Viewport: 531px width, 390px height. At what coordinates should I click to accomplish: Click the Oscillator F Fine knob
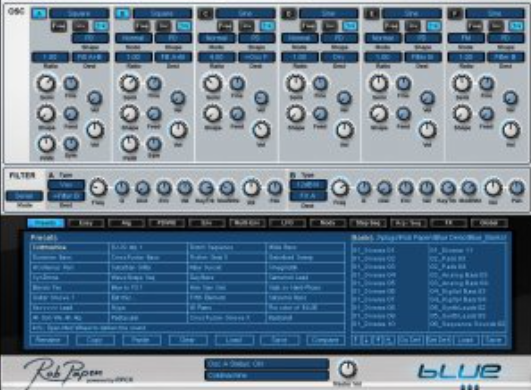tap(487, 84)
